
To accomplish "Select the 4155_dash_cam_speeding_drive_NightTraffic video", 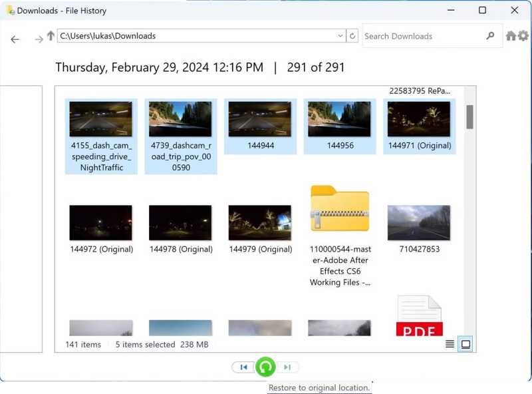I will [x=101, y=136].
